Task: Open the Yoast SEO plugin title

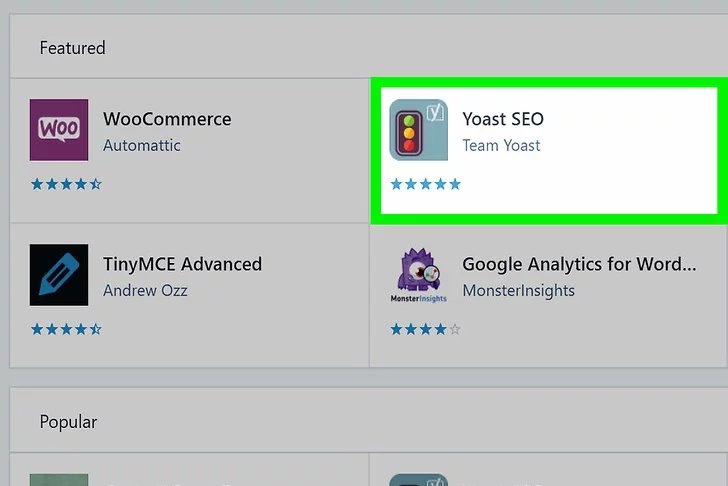Action: 503,119
